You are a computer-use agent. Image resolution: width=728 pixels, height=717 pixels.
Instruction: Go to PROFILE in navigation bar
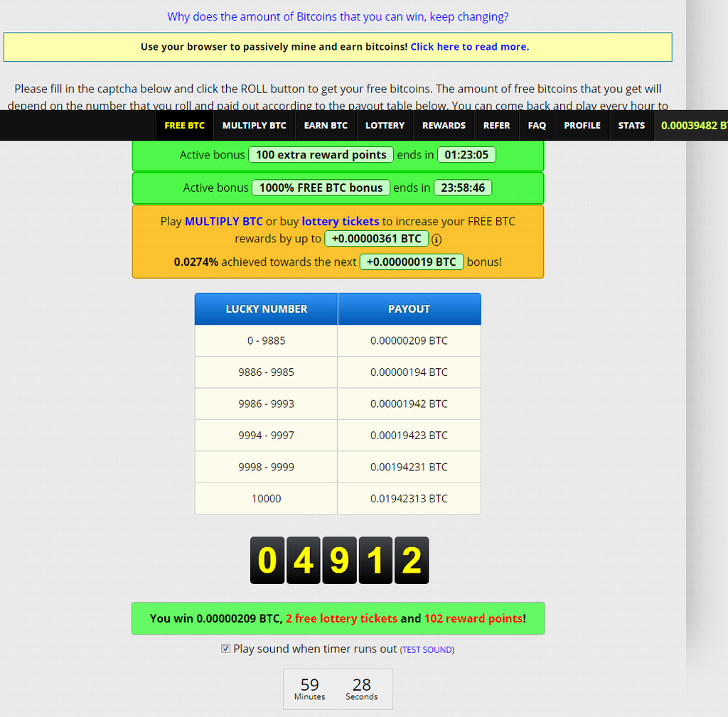[x=582, y=125]
